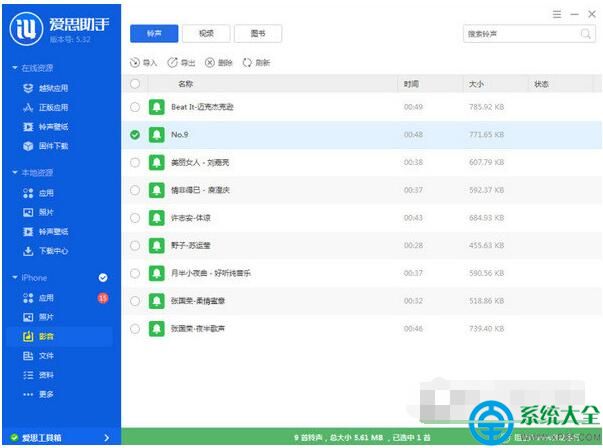The width and height of the screenshot is (603, 448).
Task: Check the 情非得已 ringtone checkbox
Action: pyautogui.click(x=135, y=190)
